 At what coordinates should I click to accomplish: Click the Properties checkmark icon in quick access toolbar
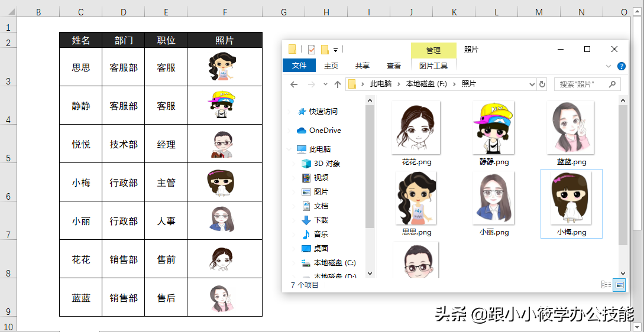coord(311,50)
